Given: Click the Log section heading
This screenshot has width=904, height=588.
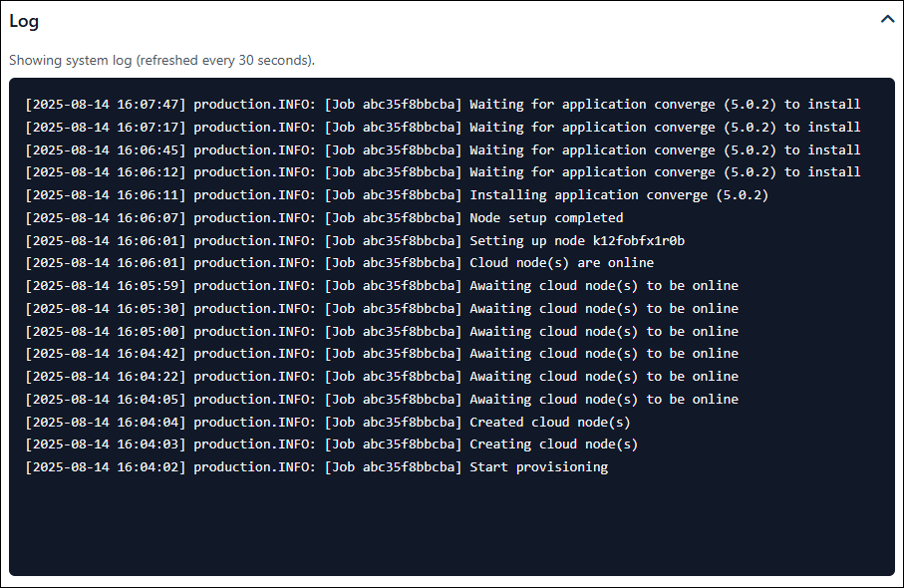Looking at the screenshot, I should point(24,21).
